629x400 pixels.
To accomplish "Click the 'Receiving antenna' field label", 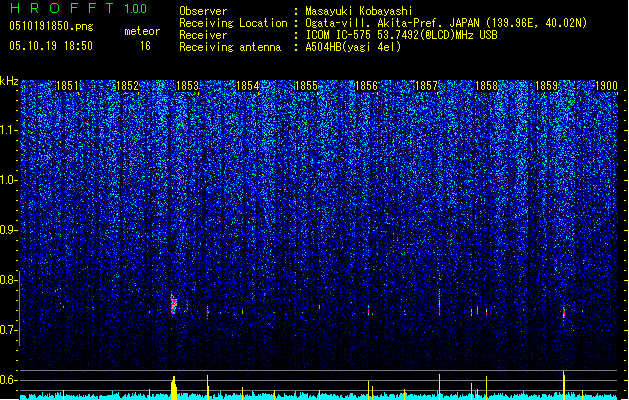I will [230, 47].
